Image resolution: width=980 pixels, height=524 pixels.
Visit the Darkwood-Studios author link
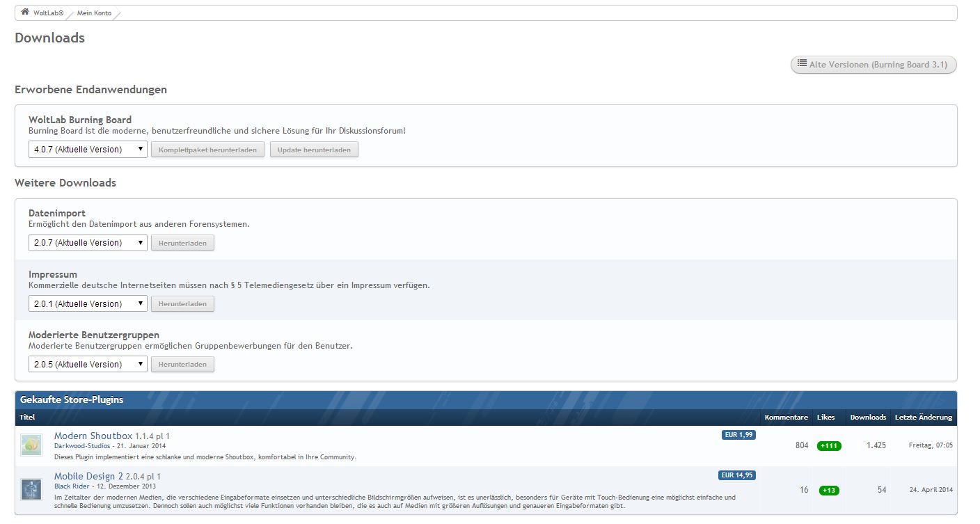pyautogui.click(x=81, y=445)
